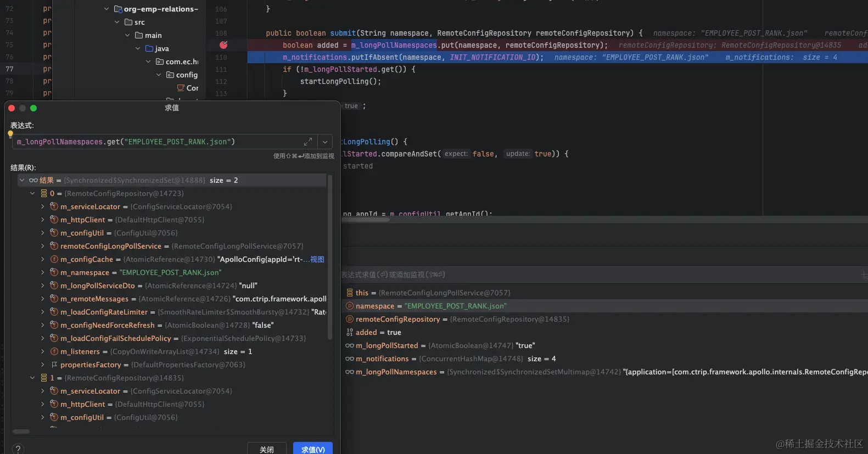
Task: Click the glasses icon beside m_longPollStarted
Action: (350, 345)
